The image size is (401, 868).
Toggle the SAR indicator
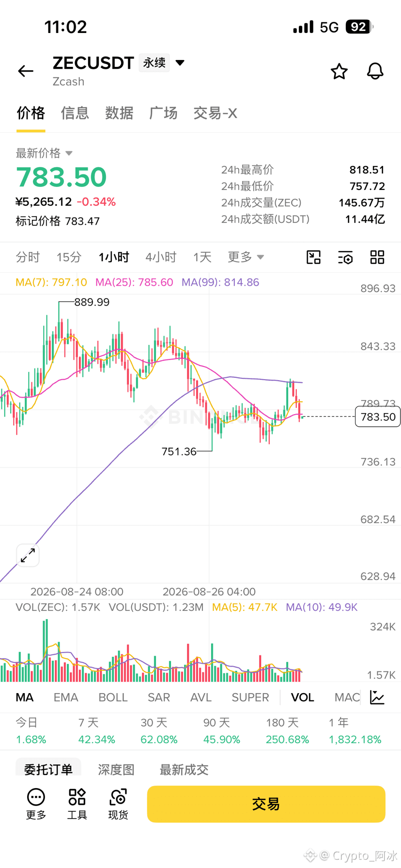(159, 697)
